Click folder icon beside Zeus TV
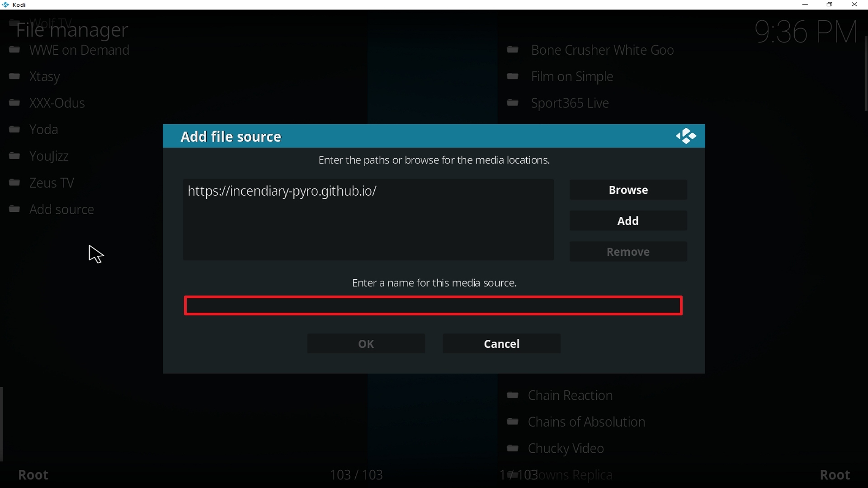868x488 pixels. (x=15, y=183)
